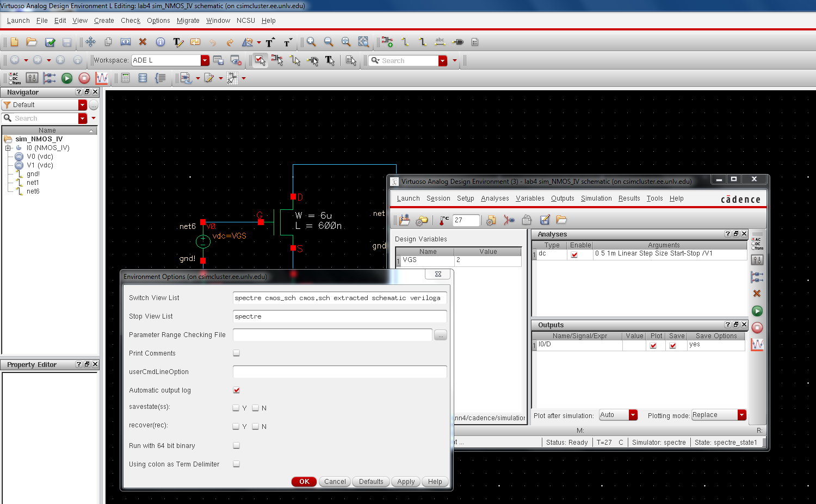Open the toolbar Search field dropdown arrow
816x504 pixels.
pos(443,61)
